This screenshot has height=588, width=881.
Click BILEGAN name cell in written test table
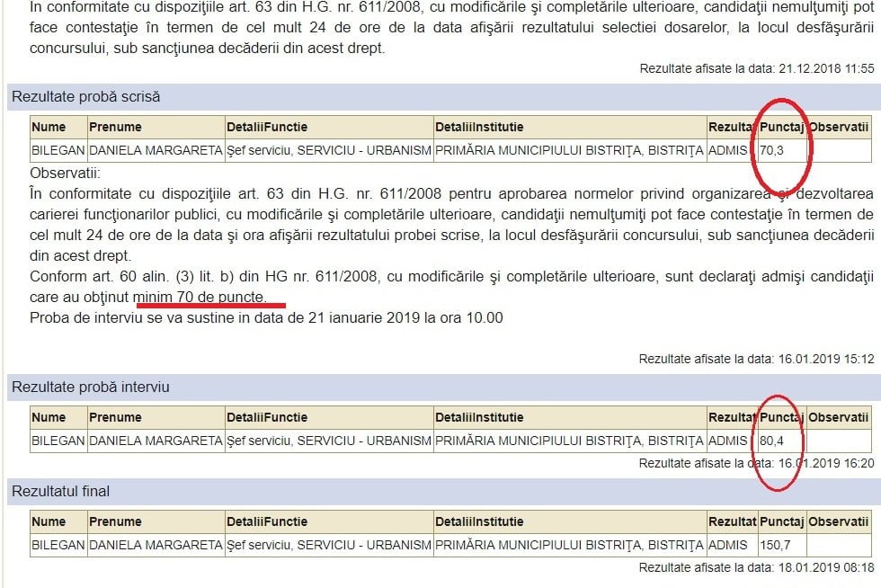point(58,150)
